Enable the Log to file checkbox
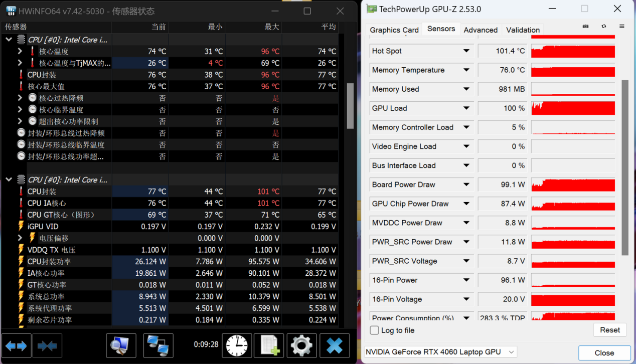The height and width of the screenshot is (364, 636). pos(375,330)
